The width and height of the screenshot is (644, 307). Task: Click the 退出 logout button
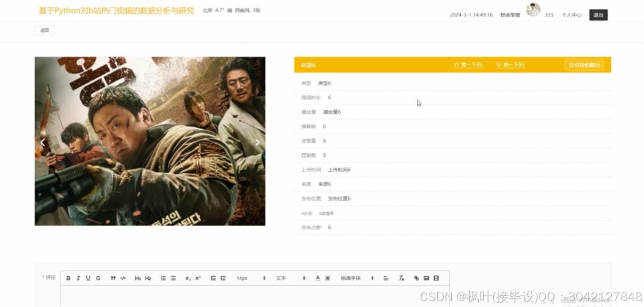pyautogui.click(x=599, y=15)
